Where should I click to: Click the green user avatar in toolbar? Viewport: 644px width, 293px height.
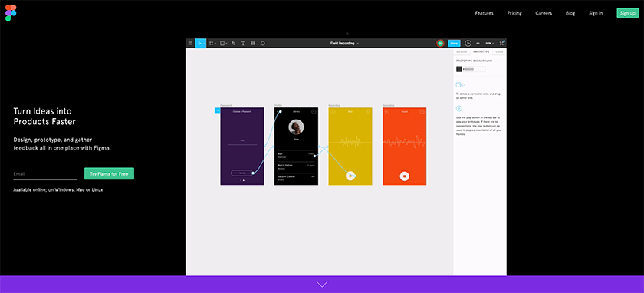pos(440,43)
